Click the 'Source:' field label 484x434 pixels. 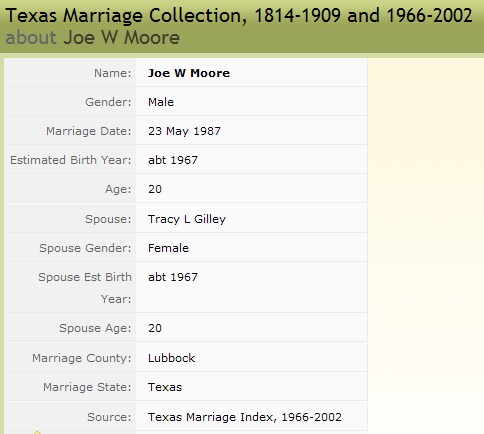tap(109, 417)
